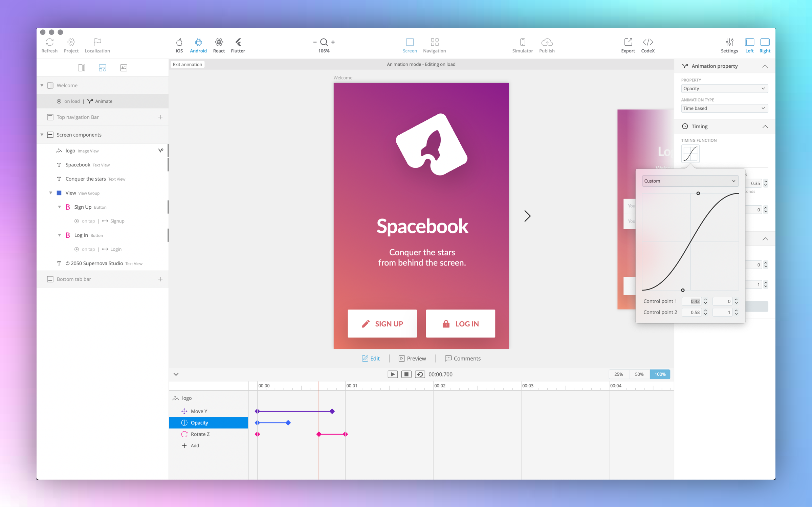Open the Custom timing preset dropdown
812x507 pixels.
point(689,181)
